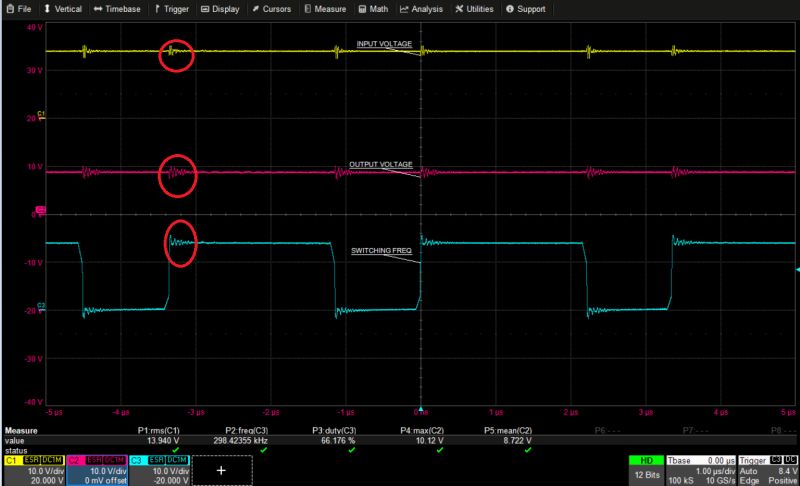Click the P5:mean(C2) measurement header
This screenshot has width=800, height=486.
(508, 430)
